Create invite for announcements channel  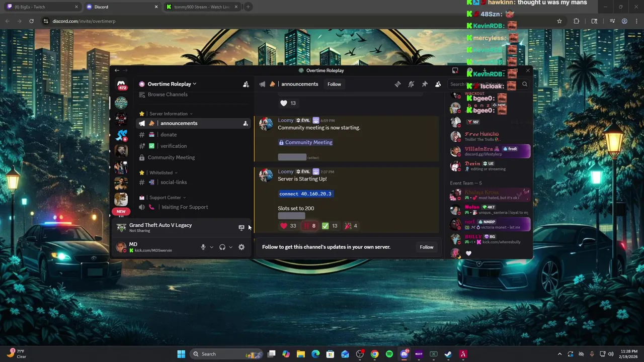coord(246,123)
